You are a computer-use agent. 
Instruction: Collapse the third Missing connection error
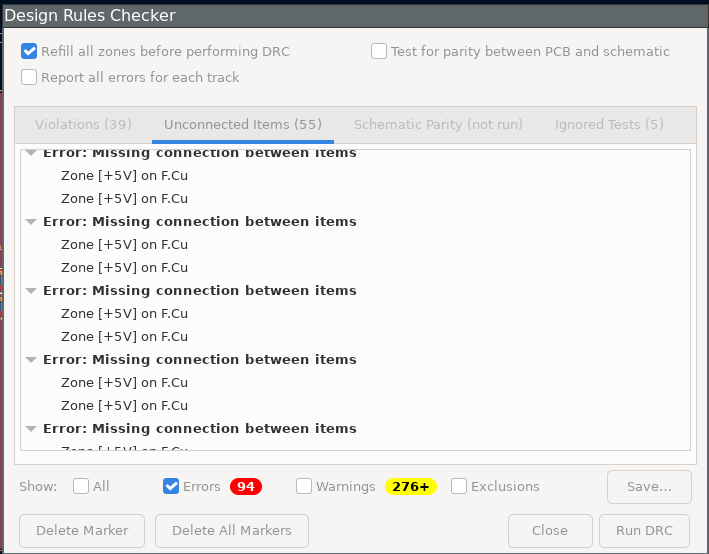(32, 291)
